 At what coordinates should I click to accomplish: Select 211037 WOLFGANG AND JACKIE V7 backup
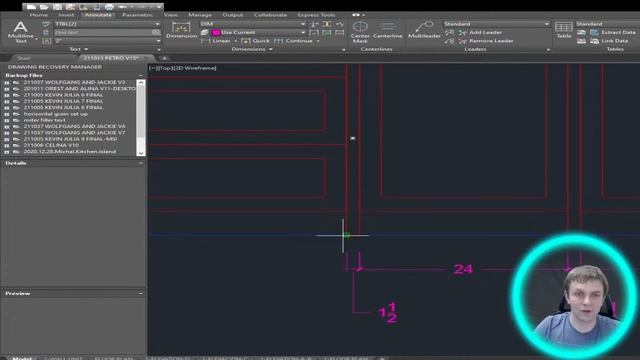(x=74, y=133)
